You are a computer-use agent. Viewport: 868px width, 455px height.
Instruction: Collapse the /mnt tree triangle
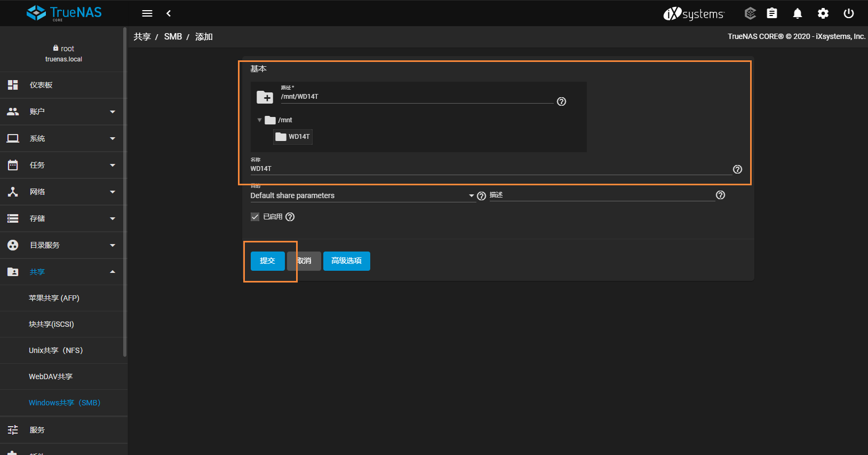[x=259, y=120]
